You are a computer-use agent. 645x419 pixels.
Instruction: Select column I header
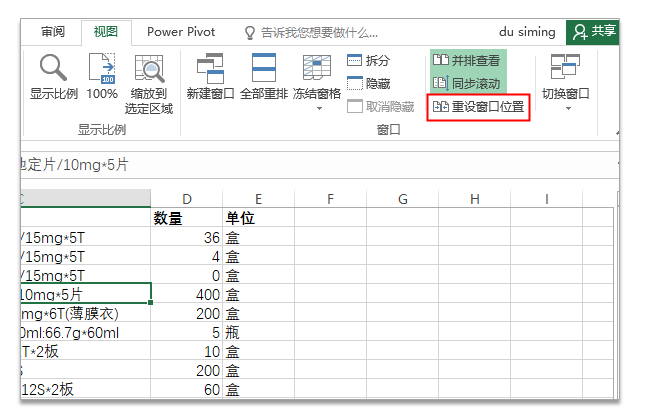coord(547,199)
